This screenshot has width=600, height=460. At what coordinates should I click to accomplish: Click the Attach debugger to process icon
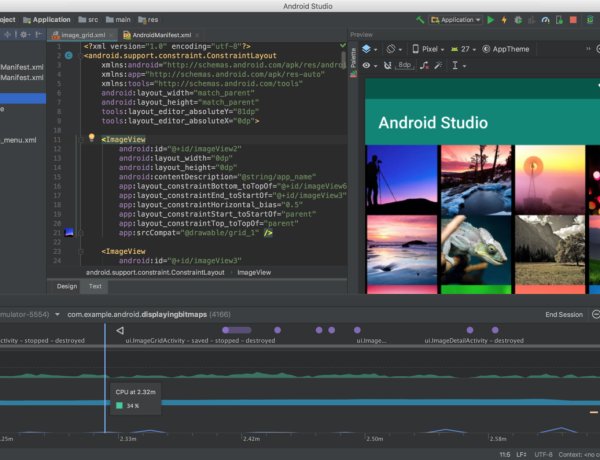click(559, 20)
